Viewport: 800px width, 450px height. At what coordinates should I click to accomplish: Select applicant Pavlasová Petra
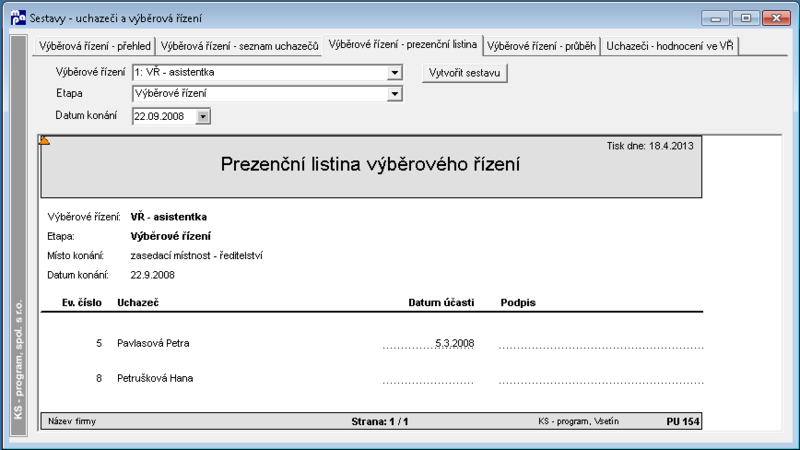(153, 343)
